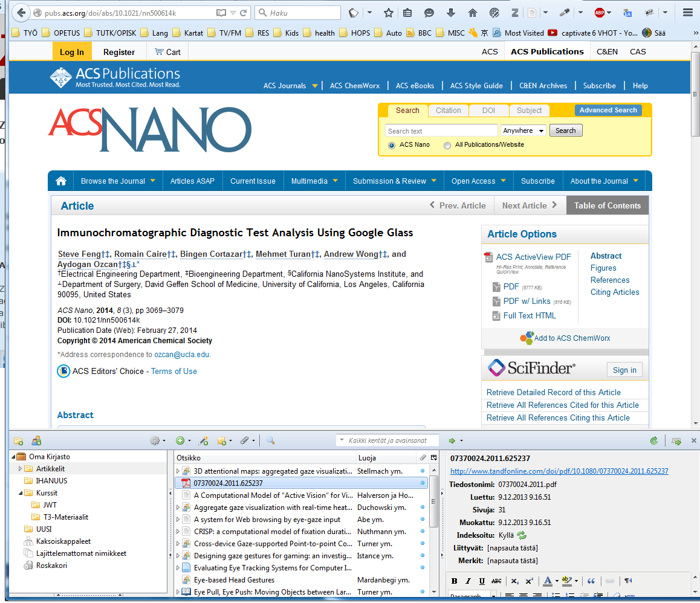Image resolution: width=700 pixels, height=603 pixels.
Task: Apply strikethrough in the note editor
Action: tap(496, 581)
